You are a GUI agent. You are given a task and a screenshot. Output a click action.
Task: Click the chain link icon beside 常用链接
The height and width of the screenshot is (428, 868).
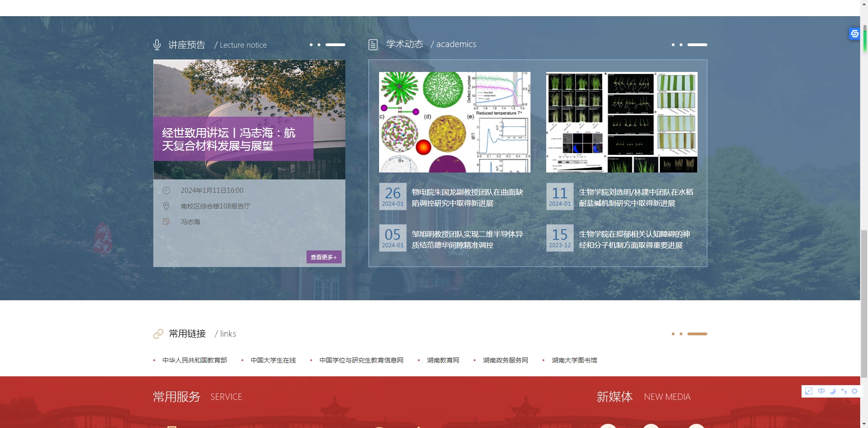pyautogui.click(x=158, y=334)
